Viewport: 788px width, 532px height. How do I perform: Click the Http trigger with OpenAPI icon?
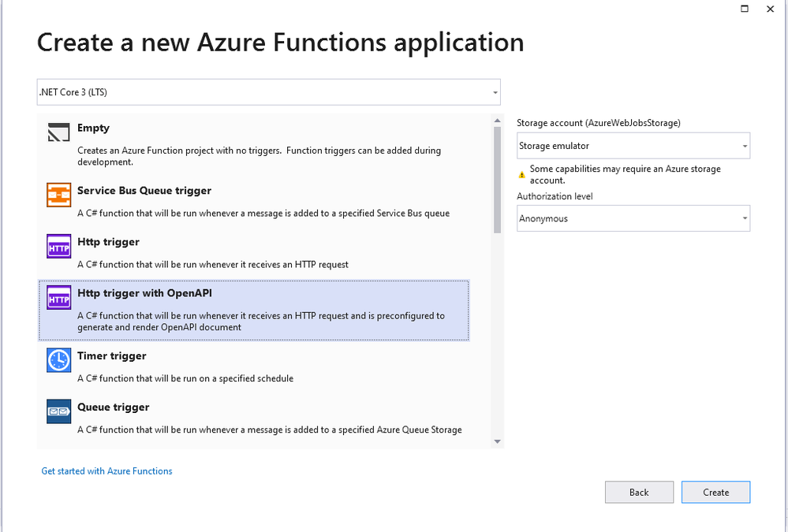[x=59, y=297]
